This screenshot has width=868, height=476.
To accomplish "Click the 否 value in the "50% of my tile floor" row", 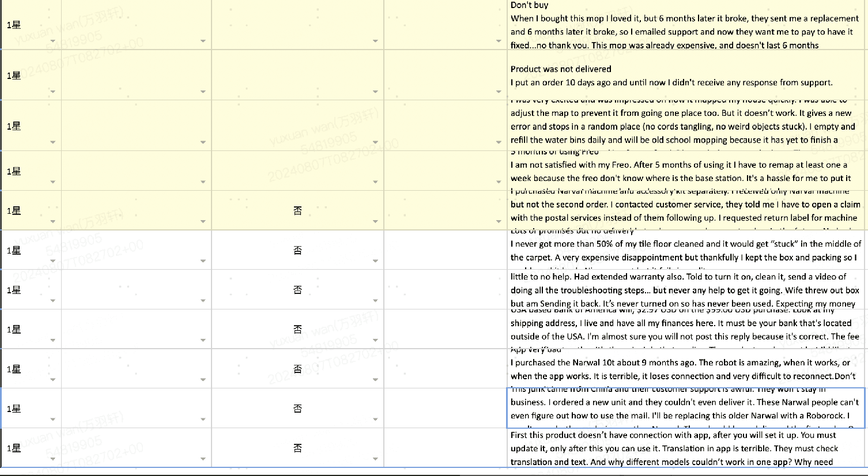I will [x=297, y=250].
